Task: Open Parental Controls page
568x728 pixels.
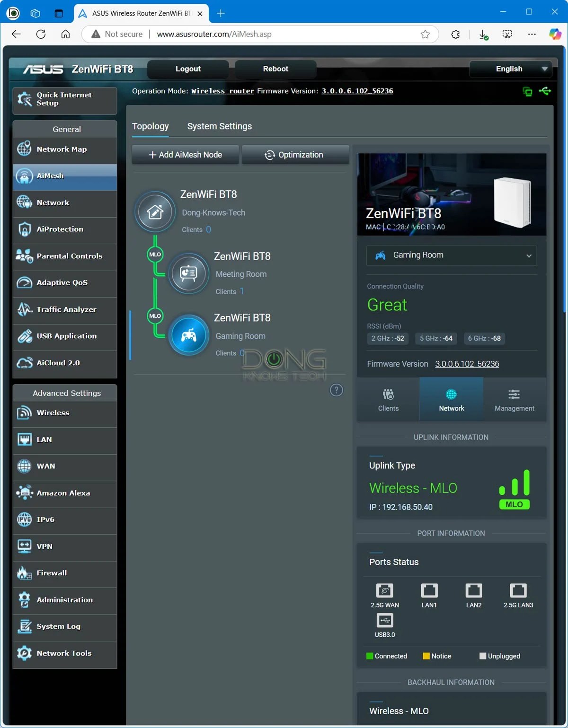Action: 65,257
